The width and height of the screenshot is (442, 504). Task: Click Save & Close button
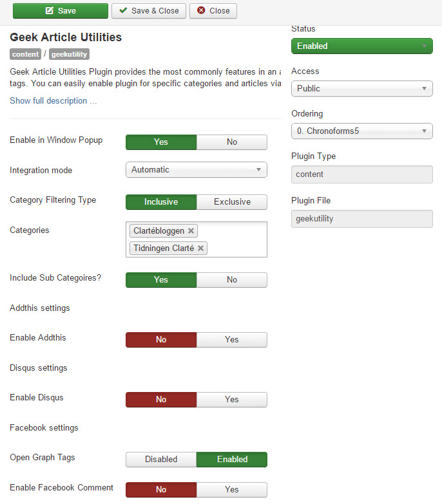149,11
